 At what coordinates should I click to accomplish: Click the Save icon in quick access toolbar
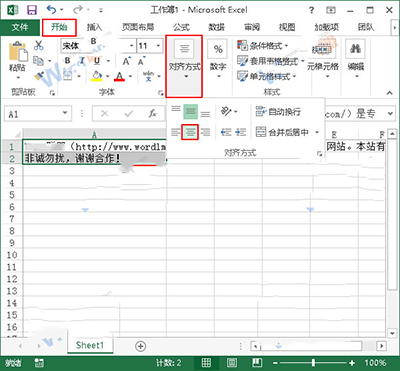(x=32, y=10)
